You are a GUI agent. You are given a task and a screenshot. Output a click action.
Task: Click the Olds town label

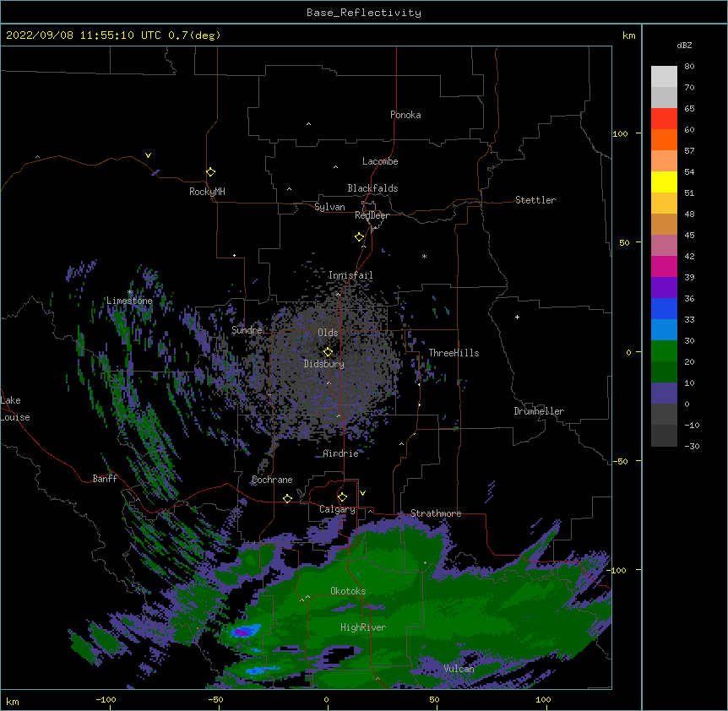pyautogui.click(x=328, y=333)
